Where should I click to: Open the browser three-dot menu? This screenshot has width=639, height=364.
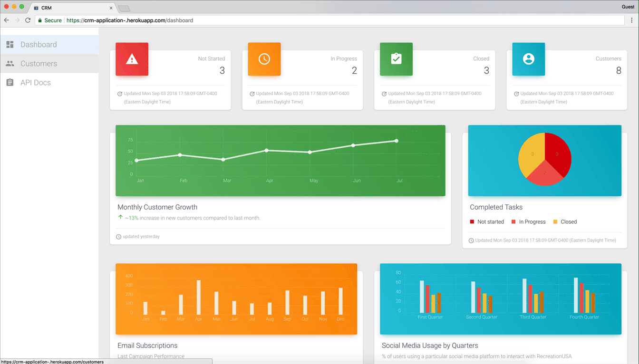pyautogui.click(x=632, y=20)
